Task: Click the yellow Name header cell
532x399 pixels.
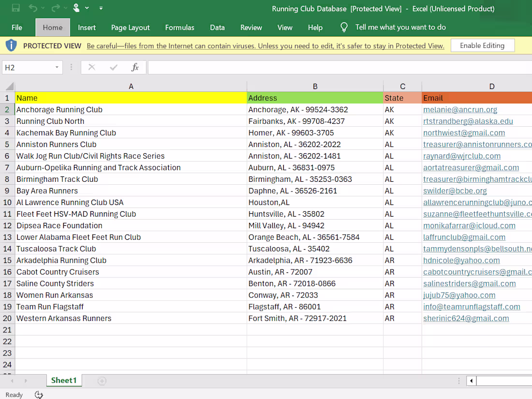Action: tap(131, 98)
